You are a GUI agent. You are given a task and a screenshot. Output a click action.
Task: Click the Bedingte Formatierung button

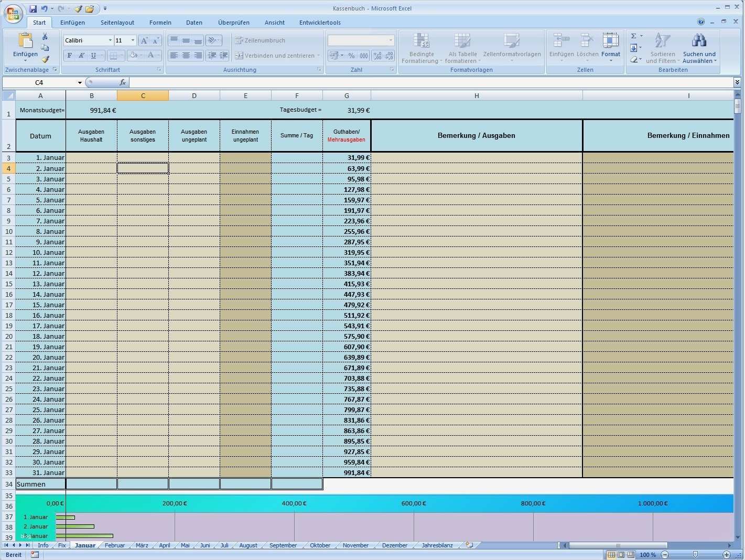coord(421,48)
